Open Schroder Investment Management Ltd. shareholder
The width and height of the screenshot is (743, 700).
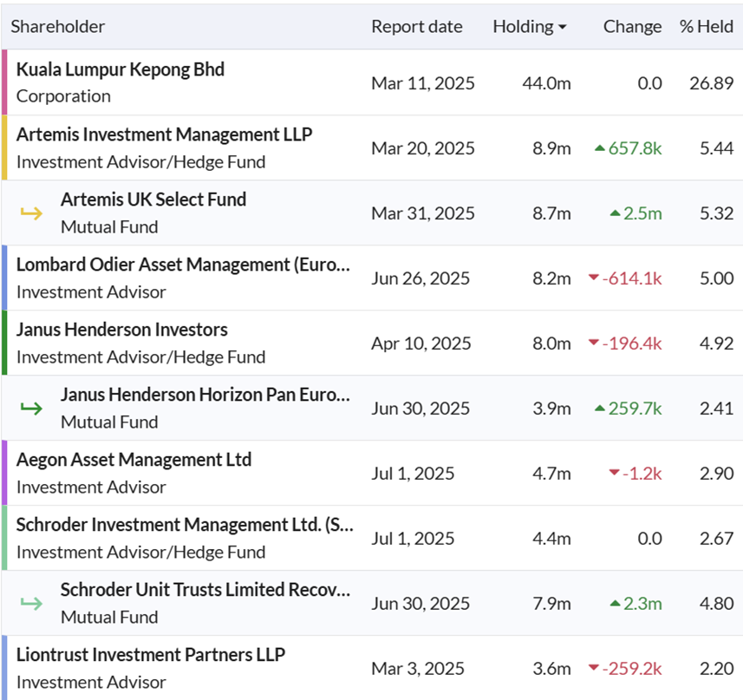coord(186,525)
